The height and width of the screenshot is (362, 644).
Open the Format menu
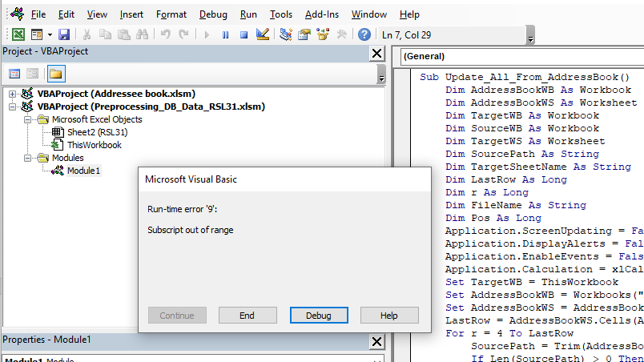[x=171, y=14]
